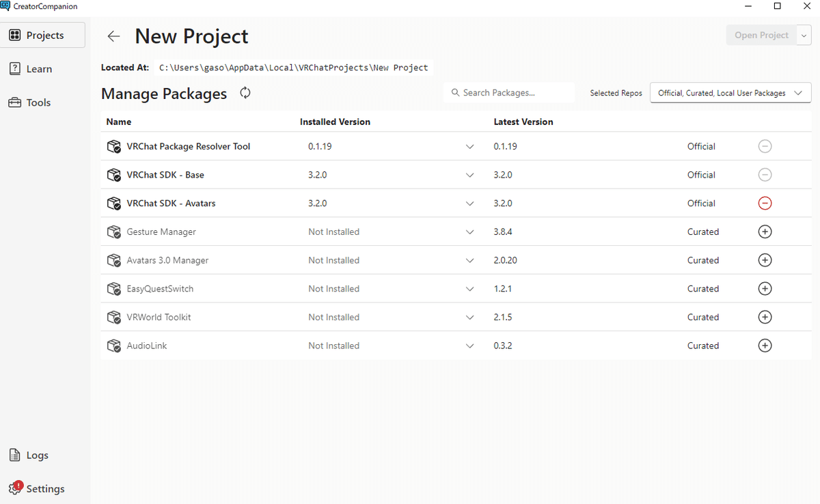Image resolution: width=820 pixels, height=504 pixels.
Task: Click the Open Project button
Action: pyautogui.click(x=761, y=36)
